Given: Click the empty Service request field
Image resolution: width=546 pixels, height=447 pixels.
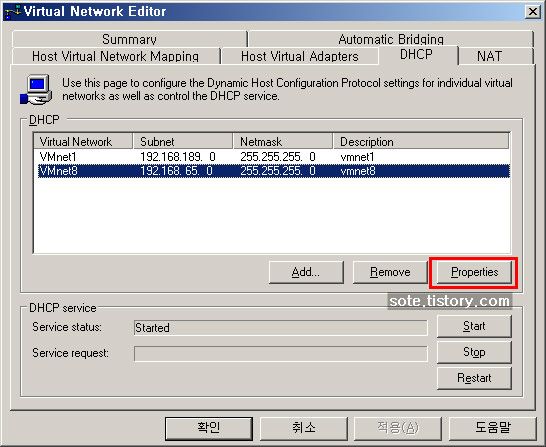Looking at the screenshot, I should click(281, 354).
